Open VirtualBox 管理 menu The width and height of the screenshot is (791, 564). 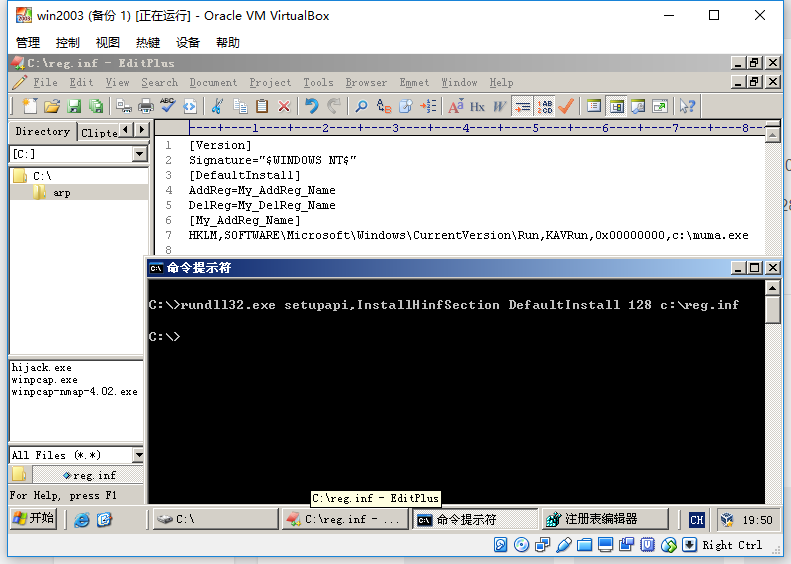tap(28, 42)
